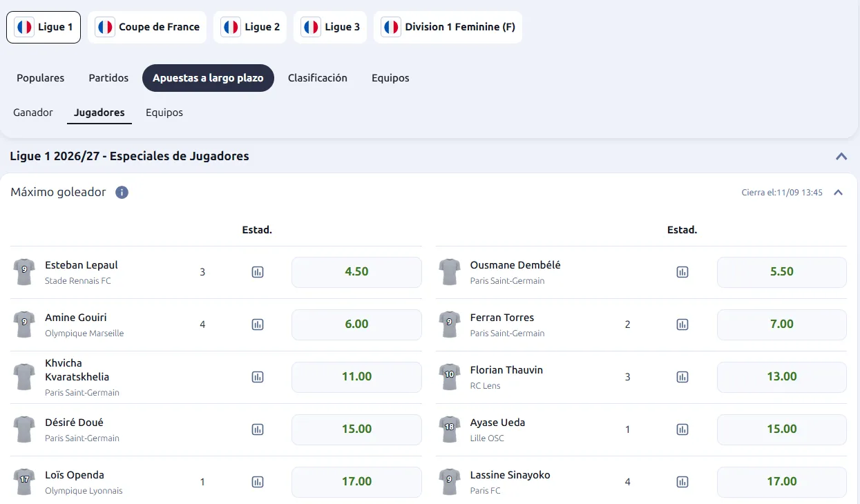Select the Division 1 Feminine (F) chip
Viewport: 860px width, 504px height.
tap(448, 27)
